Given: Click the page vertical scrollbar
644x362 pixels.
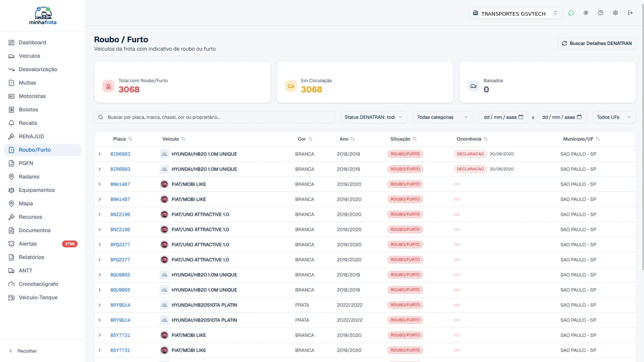Looking at the screenshot, I should pos(642,137).
